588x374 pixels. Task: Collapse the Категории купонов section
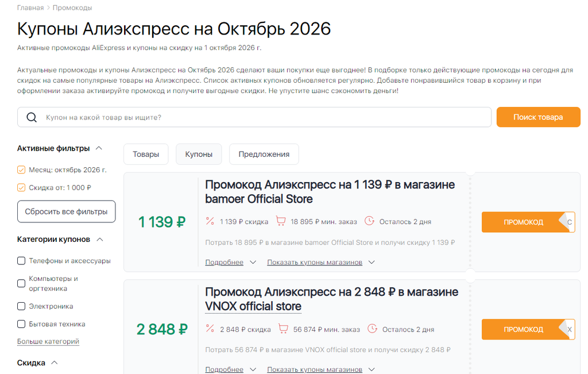click(100, 240)
